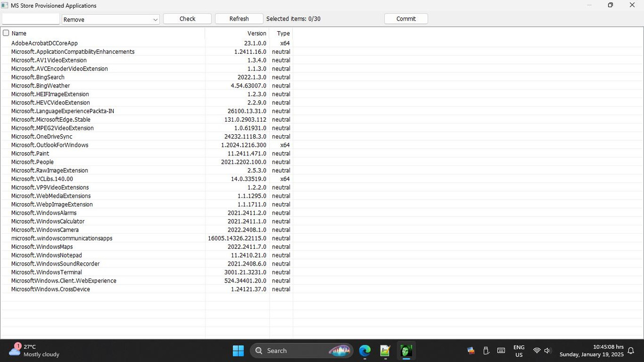Open the image editor app pinned on taskbar
The width and height of the screenshot is (644, 362).
[385, 350]
